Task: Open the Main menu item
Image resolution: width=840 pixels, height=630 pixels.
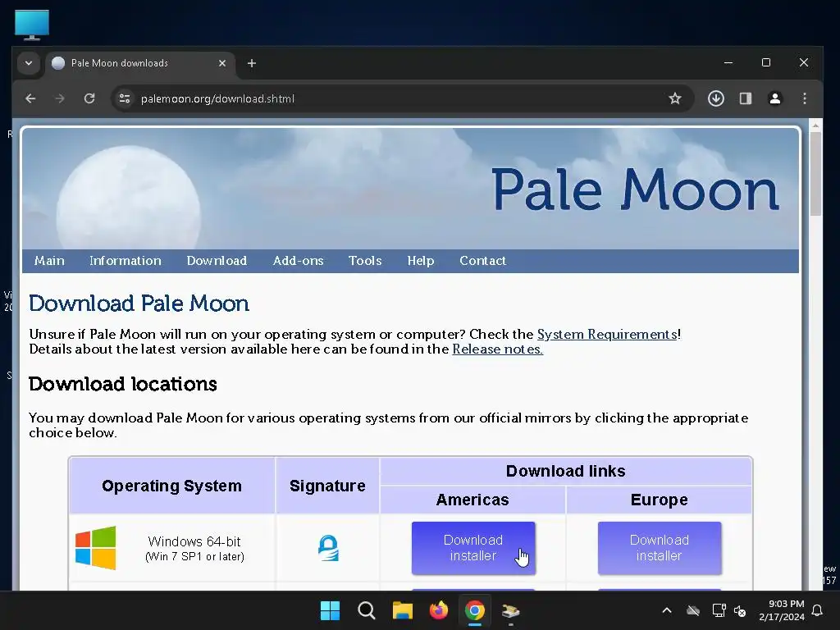Action: click(x=49, y=261)
